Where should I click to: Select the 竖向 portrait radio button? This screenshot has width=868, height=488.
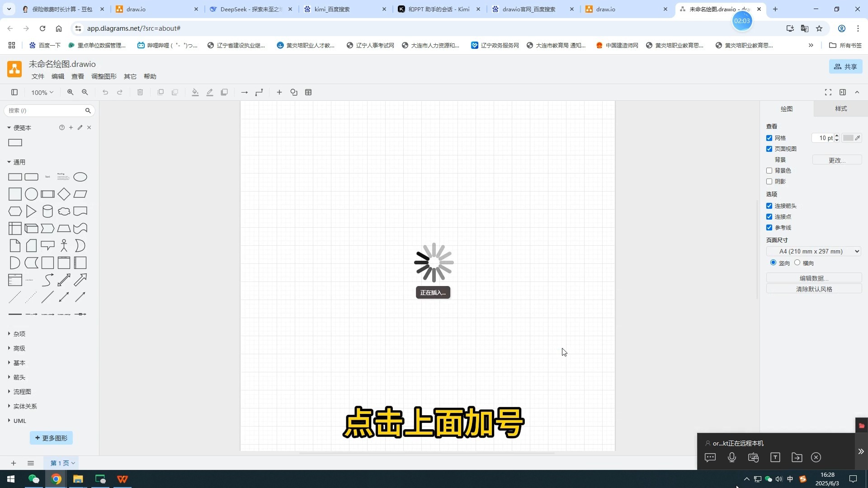[x=773, y=263]
